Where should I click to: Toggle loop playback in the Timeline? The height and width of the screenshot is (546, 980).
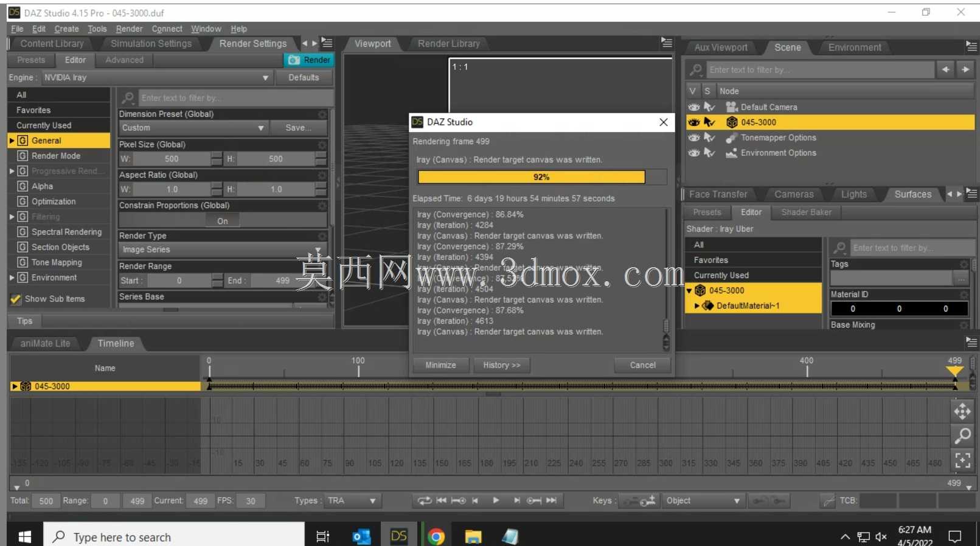[424, 500]
